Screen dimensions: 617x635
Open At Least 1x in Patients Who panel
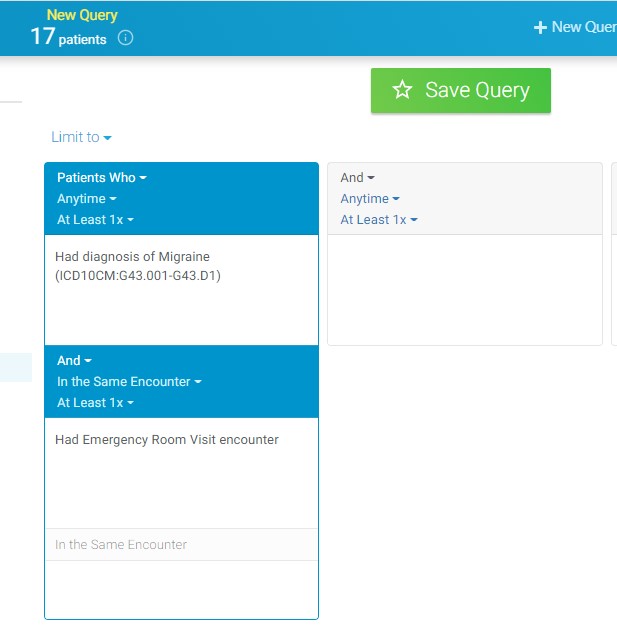click(95, 220)
